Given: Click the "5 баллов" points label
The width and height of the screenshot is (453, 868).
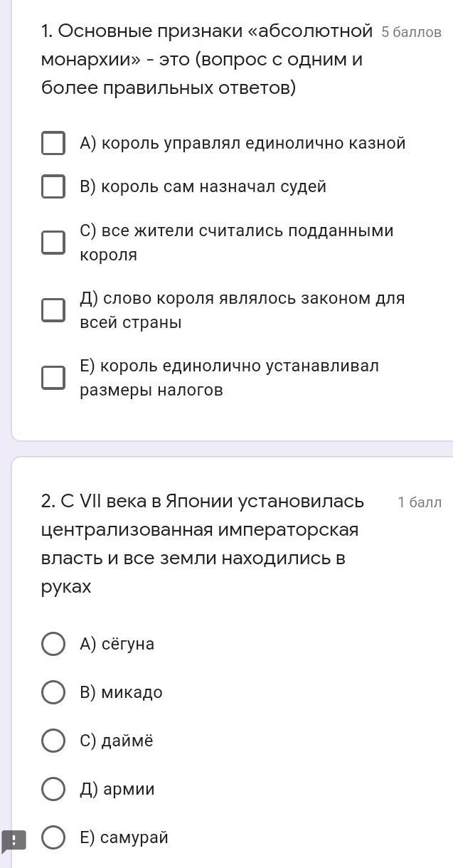Looking at the screenshot, I should tap(411, 32).
